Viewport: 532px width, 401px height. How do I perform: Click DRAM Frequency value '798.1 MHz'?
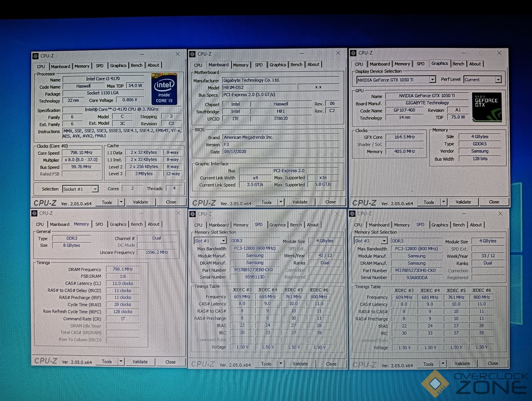click(122, 269)
